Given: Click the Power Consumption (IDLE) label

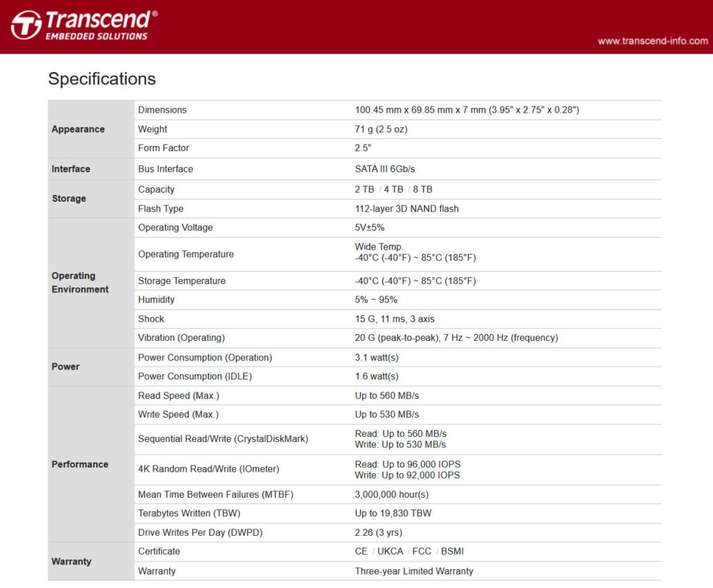Looking at the screenshot, I should [x=195, y=376].
